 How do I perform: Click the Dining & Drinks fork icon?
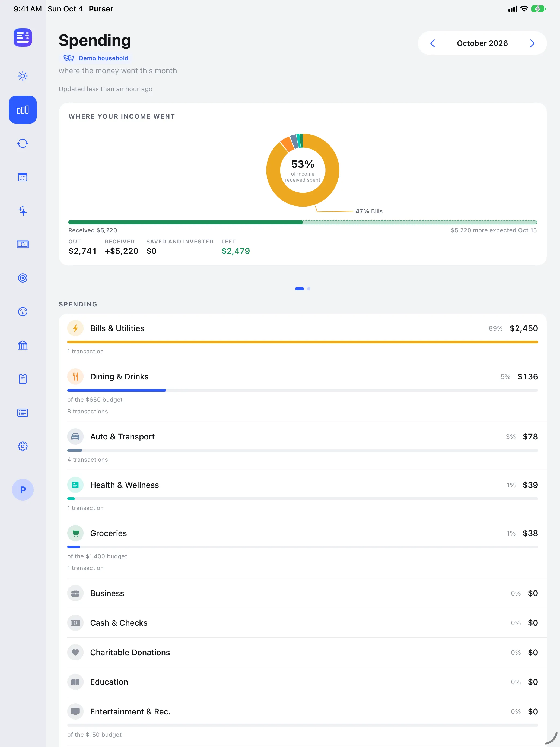[75, 376]
